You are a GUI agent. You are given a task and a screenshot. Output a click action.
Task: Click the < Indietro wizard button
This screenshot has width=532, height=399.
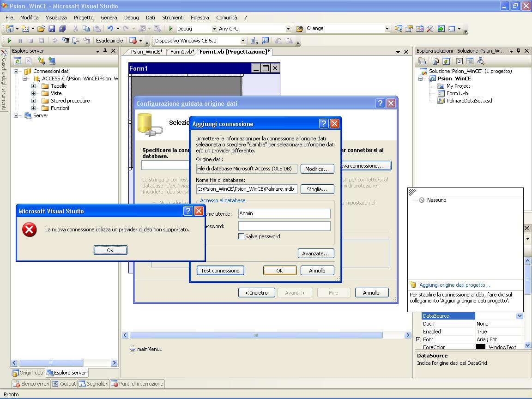256,292
